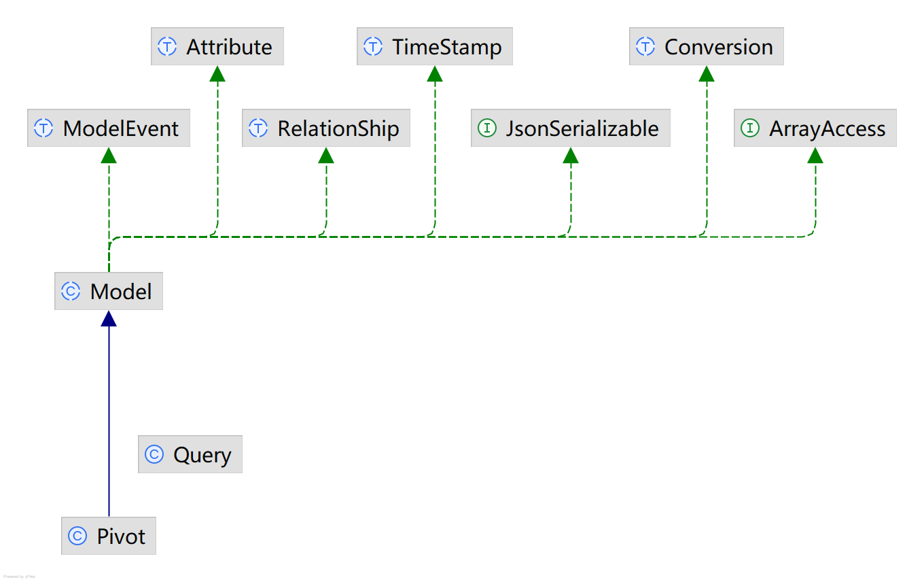Click the trait icon on Conversion node

pos(645,47)
